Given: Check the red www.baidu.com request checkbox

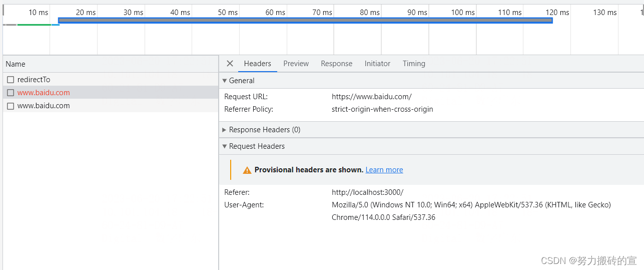Looking at the screenshot, I should coord(11,93).
